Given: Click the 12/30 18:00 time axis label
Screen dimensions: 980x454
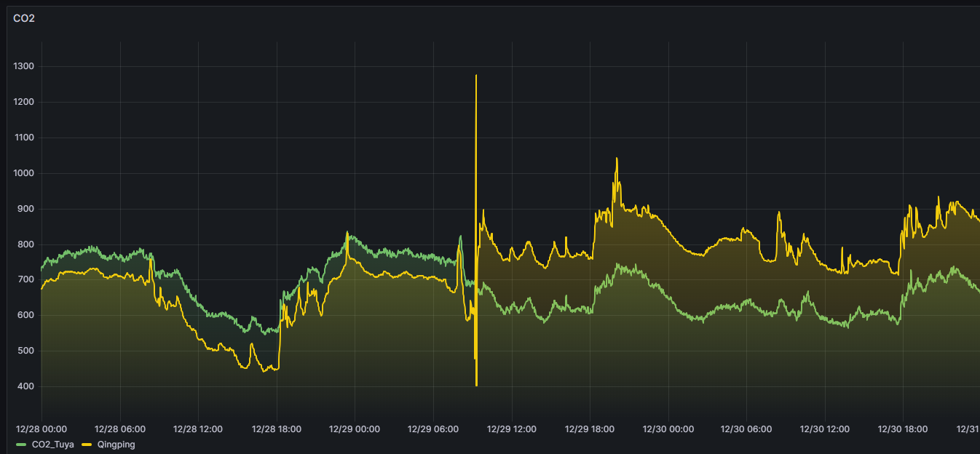Looking at the screenshot, I should coord(903,429).
